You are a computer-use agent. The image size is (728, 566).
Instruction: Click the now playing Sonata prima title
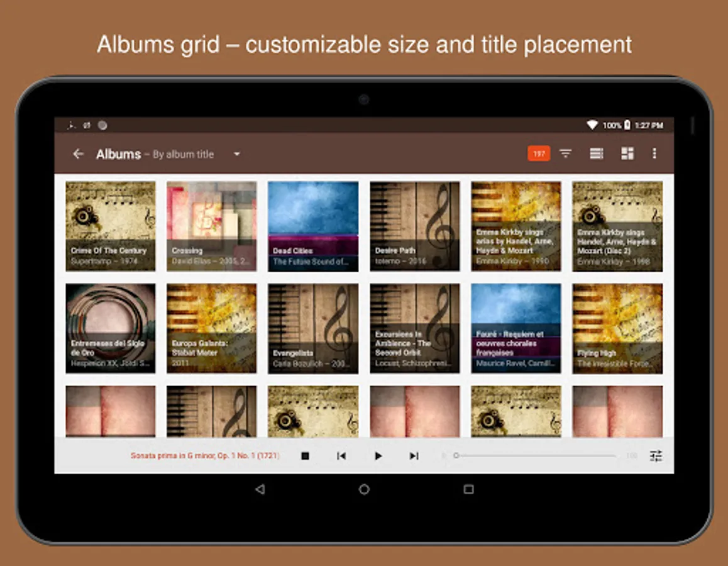[x=205, y=455]
